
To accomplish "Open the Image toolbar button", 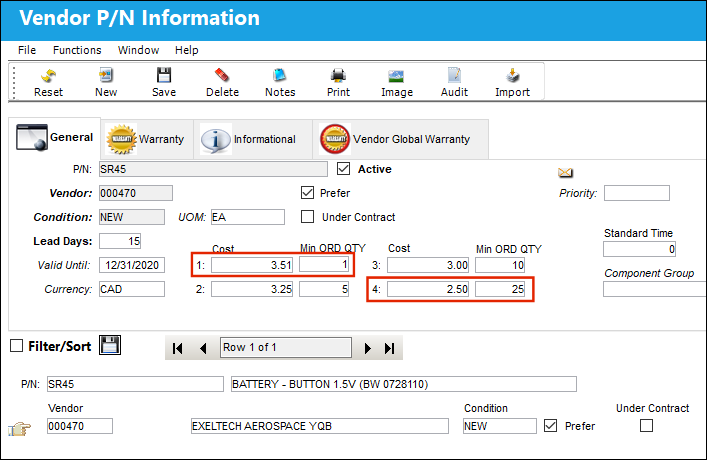I will pos(396,83).
